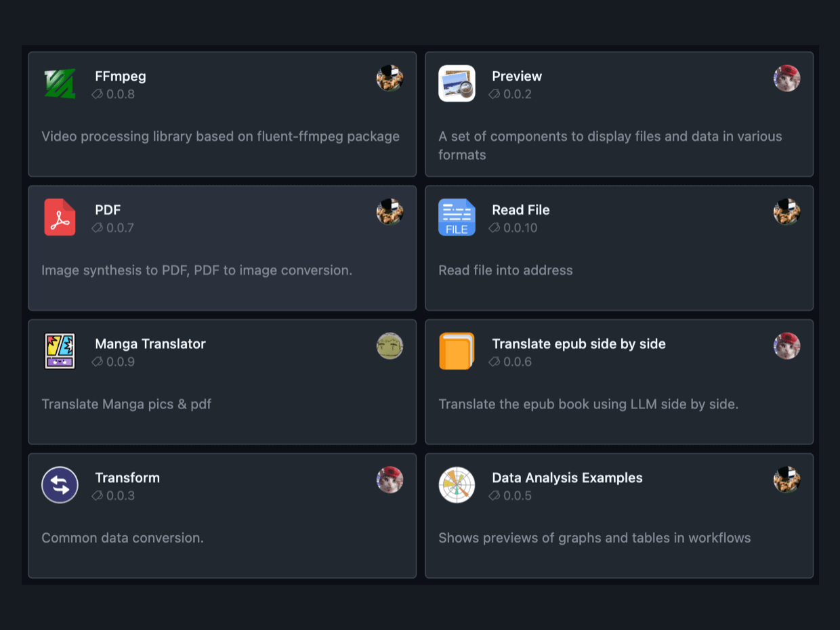
Task: Click the Data Analysis Examples chart icon
Action: click(x=457, y=485)
